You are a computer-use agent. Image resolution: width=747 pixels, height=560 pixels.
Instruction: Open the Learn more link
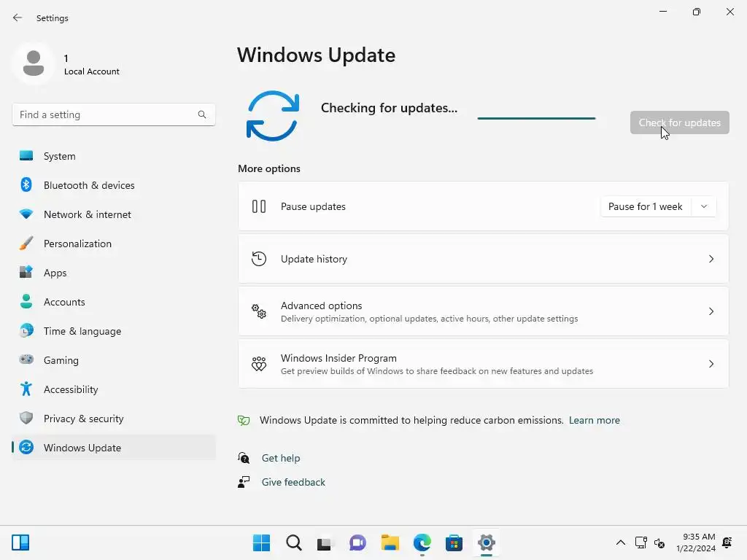(594, 421)
